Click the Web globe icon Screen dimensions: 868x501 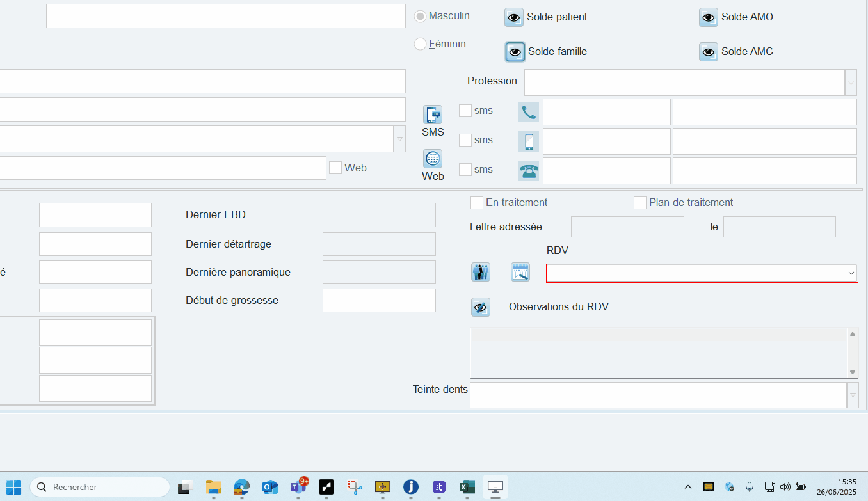click(x=433, y=159)
